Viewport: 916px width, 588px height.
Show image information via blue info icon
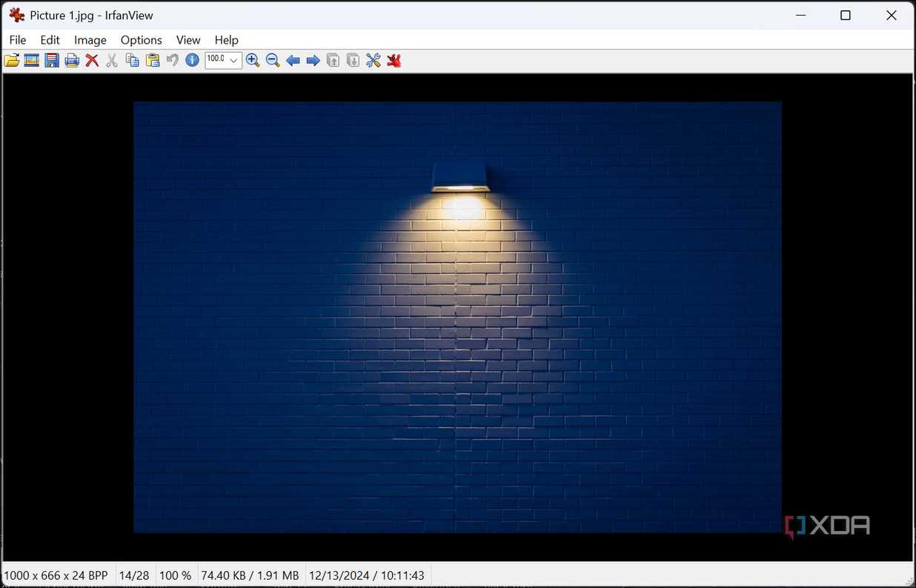tap(192, 61)
